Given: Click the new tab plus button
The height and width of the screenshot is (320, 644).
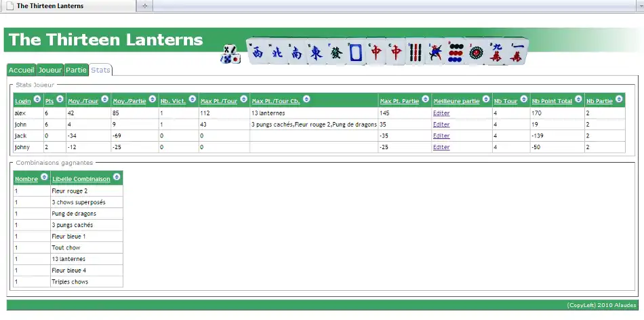Looking at the screenshot, I should tap(144, 5).
